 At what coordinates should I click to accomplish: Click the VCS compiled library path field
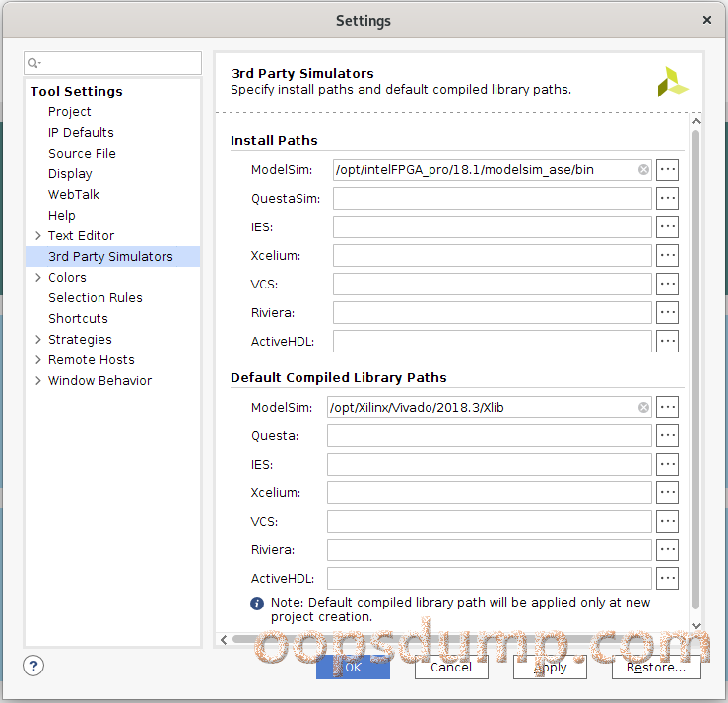click(490, 521)
